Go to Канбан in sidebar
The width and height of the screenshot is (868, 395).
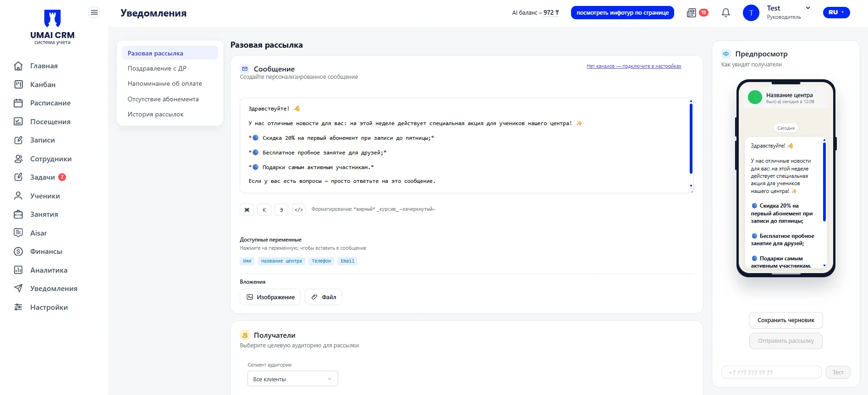43,85
